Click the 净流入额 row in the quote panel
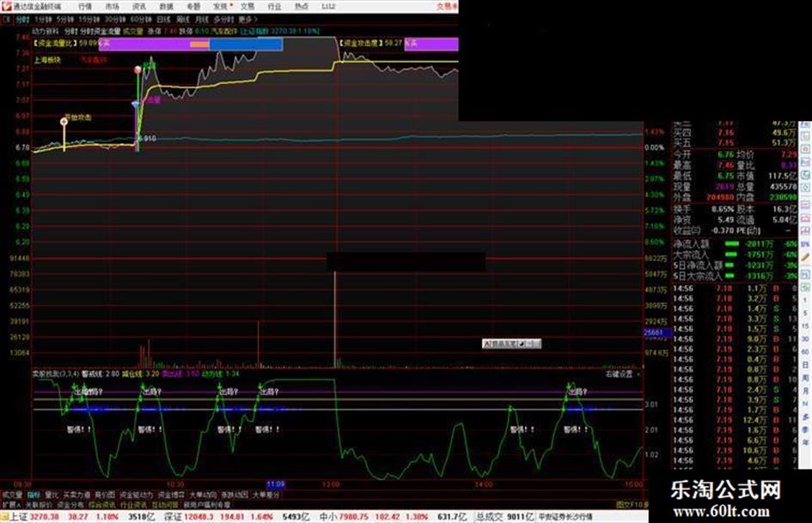Screen dimensions: 812x523 [x=736, y=244]
